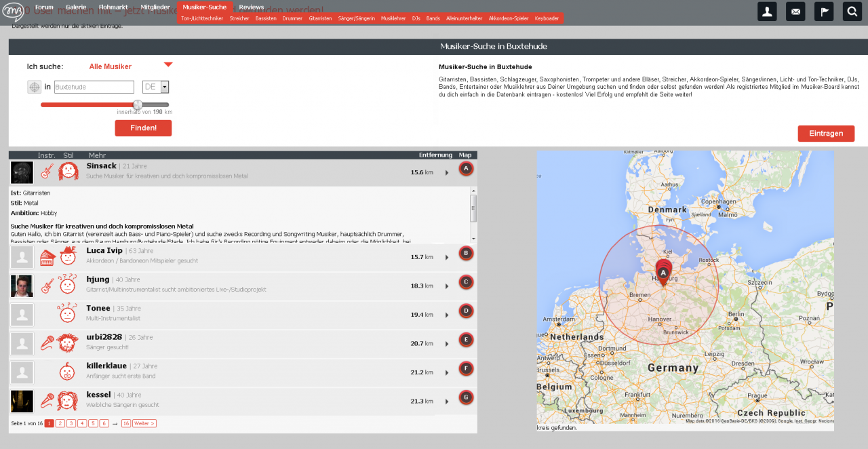The image size is (868, 449).
Task: Go to results page 6
Action: pos(104,423)
